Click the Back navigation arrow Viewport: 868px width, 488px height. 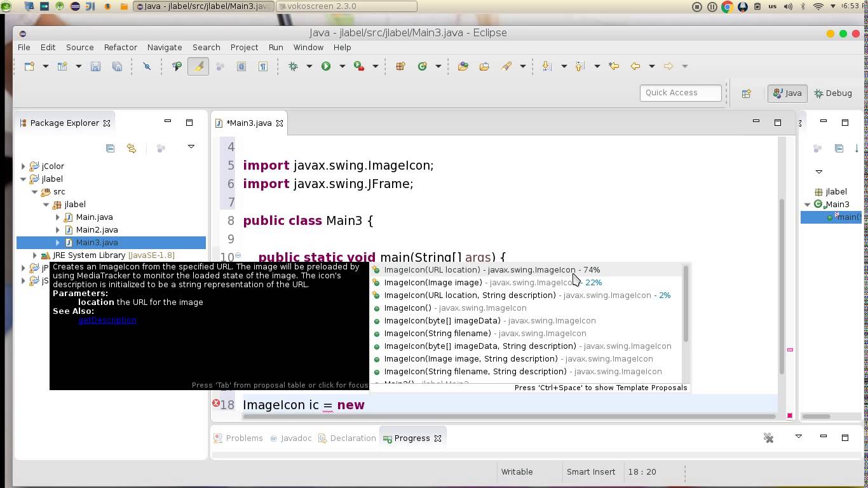pos(635,66)
